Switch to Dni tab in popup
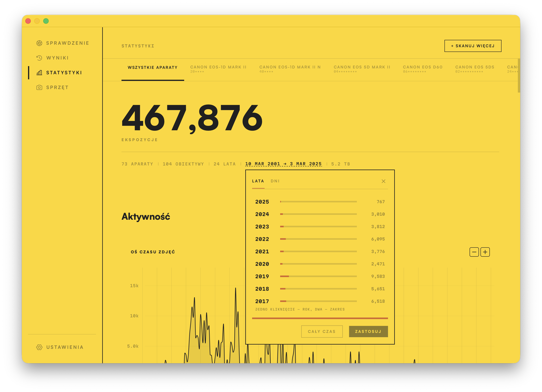The height and width of the screenshot is (392, 542). tap(275, 181)
